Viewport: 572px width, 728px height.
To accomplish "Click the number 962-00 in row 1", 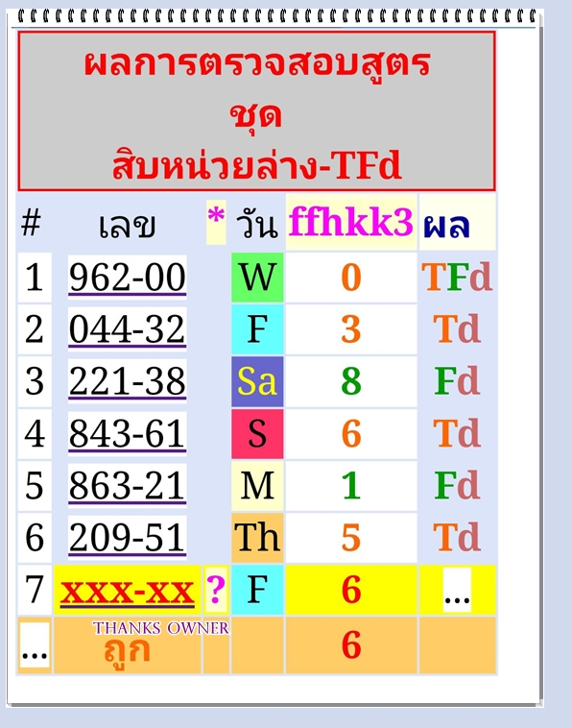I will (127, 278).
